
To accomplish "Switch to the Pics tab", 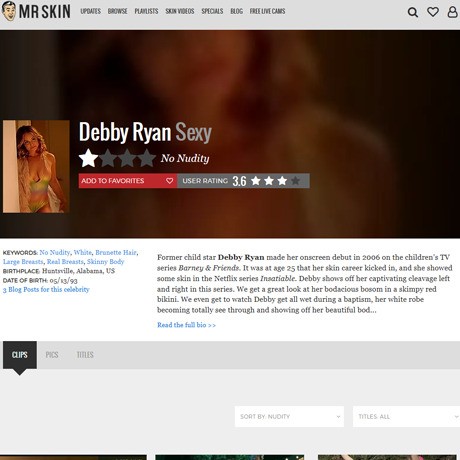I will (x=52, y=355).
